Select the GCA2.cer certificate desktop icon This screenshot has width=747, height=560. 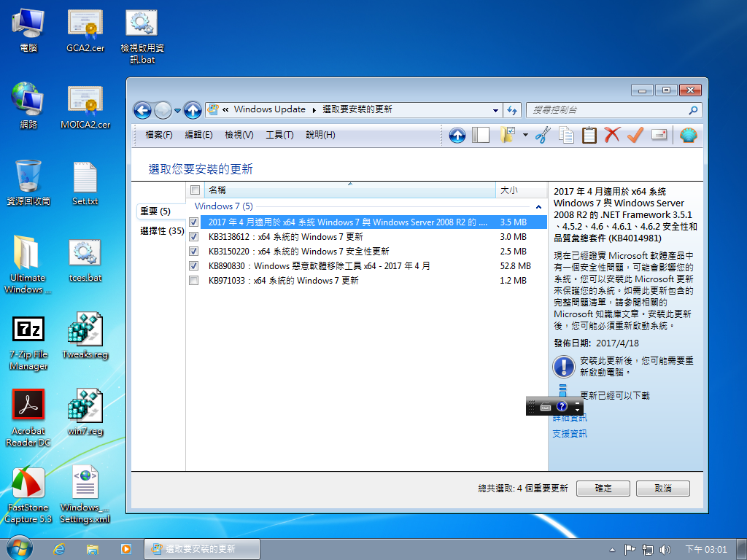(85, 31)
